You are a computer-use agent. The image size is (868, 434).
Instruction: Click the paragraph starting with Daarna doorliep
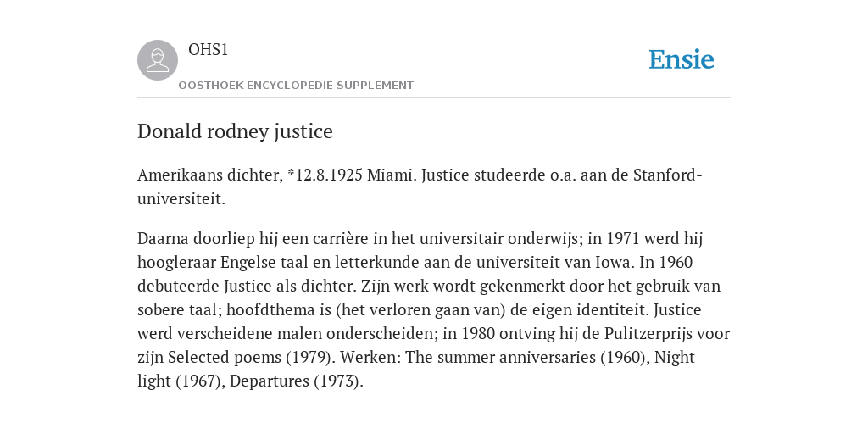(434, 309)
